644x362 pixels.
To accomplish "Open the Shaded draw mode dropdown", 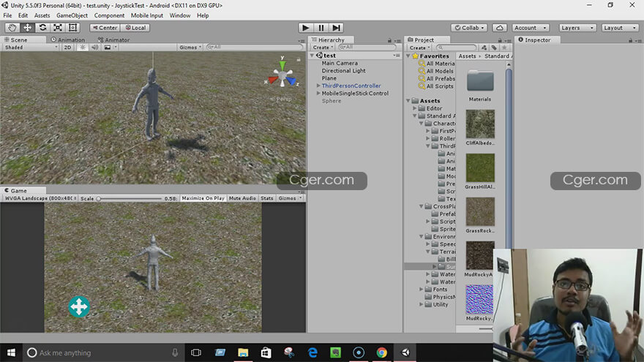I will (31, 48).
